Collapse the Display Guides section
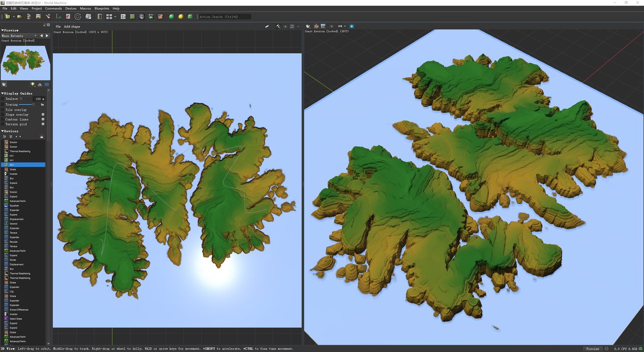The width and height of the screenshot is (644, 352). 2,93
